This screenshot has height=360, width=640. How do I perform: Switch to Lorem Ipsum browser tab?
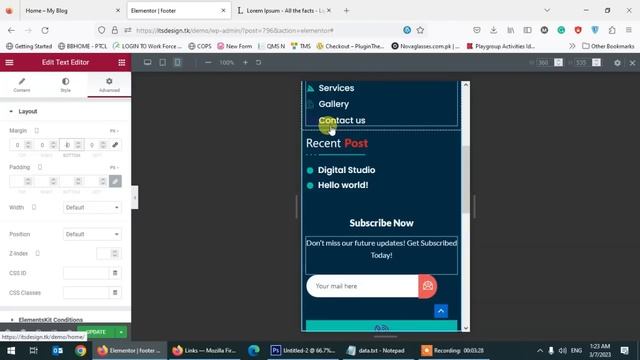[284, 11]
